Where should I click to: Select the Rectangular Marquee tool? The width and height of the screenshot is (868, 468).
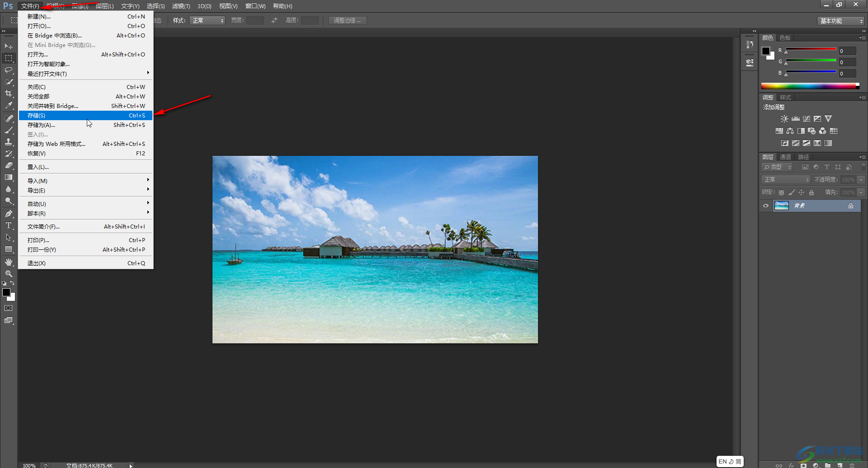pyautogui.click(x=9, y=58)
